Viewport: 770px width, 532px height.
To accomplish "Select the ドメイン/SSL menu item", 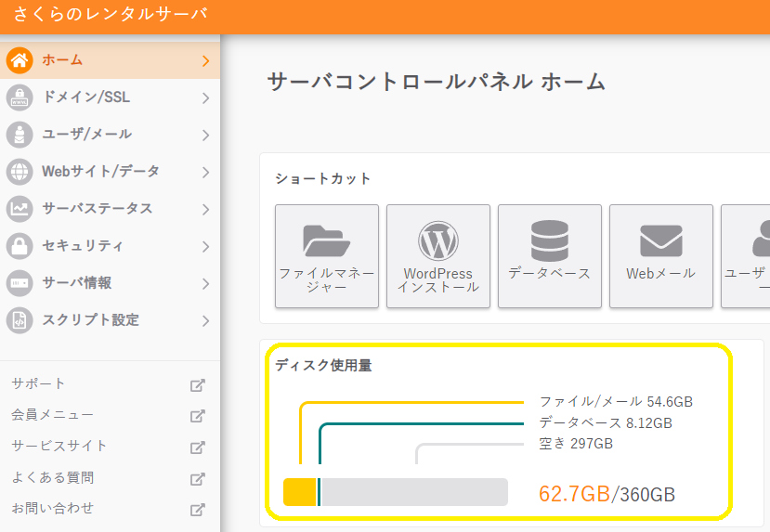I will point(110,97).
